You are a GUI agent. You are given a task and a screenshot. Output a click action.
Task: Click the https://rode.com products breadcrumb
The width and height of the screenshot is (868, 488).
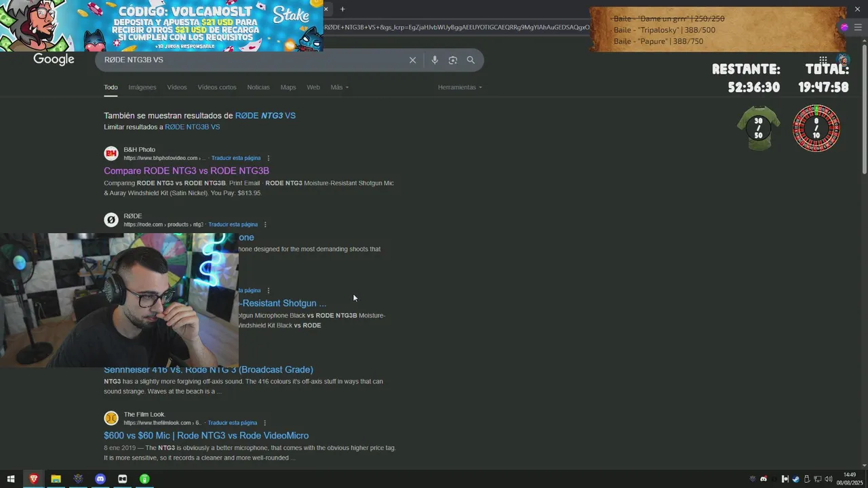point(163,224)
